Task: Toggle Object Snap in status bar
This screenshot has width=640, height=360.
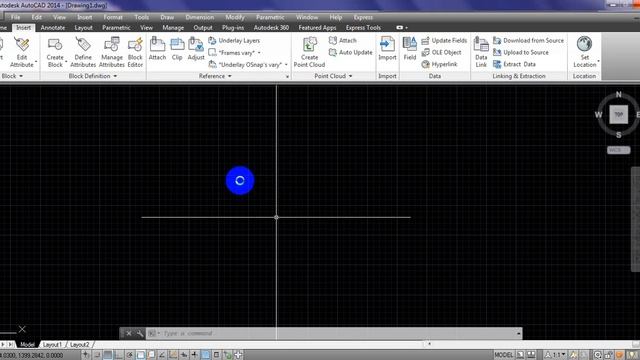Action: coord(141,355)
